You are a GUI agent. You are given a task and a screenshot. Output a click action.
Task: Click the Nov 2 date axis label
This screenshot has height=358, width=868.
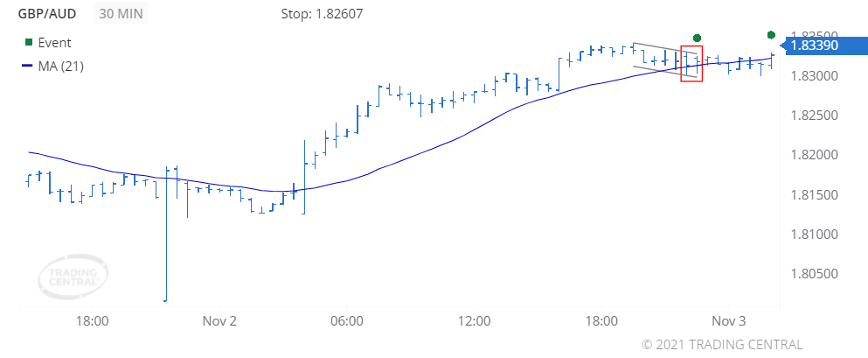click(219, 321)
